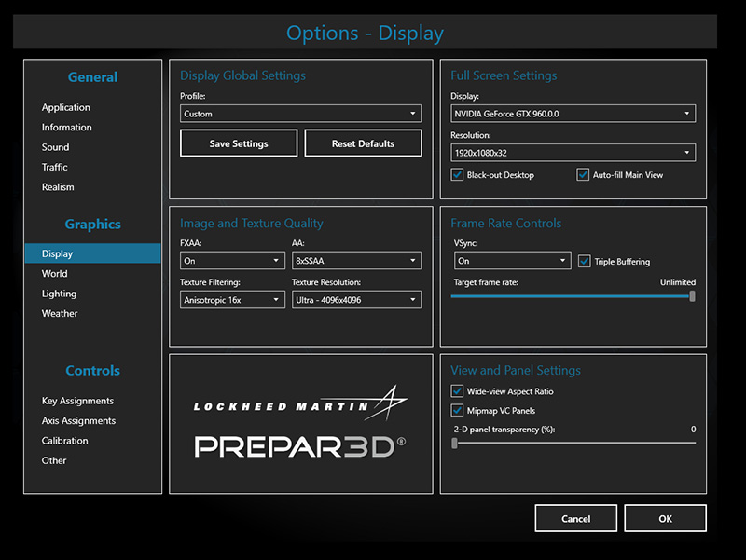Open Axis Assignments controls page

[78, 421]
